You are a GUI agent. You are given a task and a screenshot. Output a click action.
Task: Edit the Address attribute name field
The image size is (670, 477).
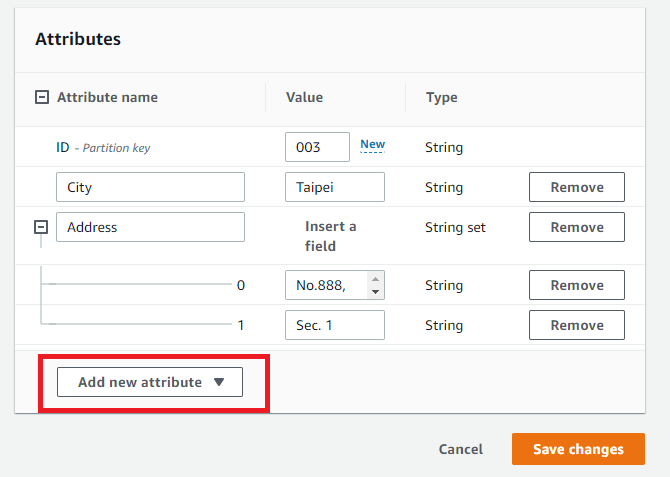(x=150, y=227)
